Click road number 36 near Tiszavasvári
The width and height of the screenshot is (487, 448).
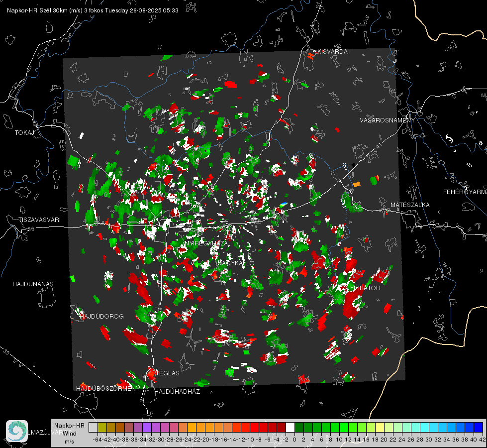31,229
